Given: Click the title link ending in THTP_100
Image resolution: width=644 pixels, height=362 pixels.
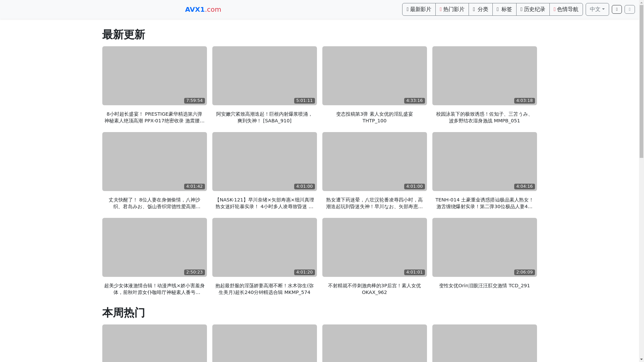Looking at the screenshot, I should [x=374, y=117].
